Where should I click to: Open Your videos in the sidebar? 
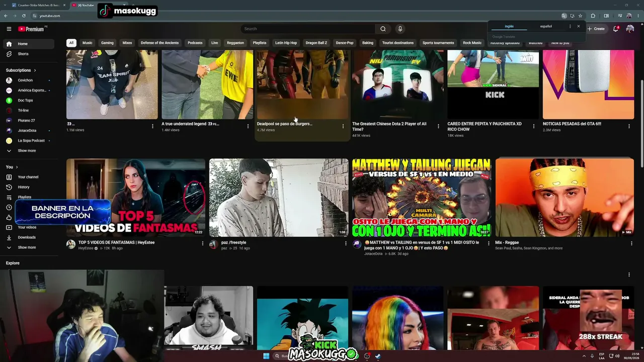(x=27, y=227)
